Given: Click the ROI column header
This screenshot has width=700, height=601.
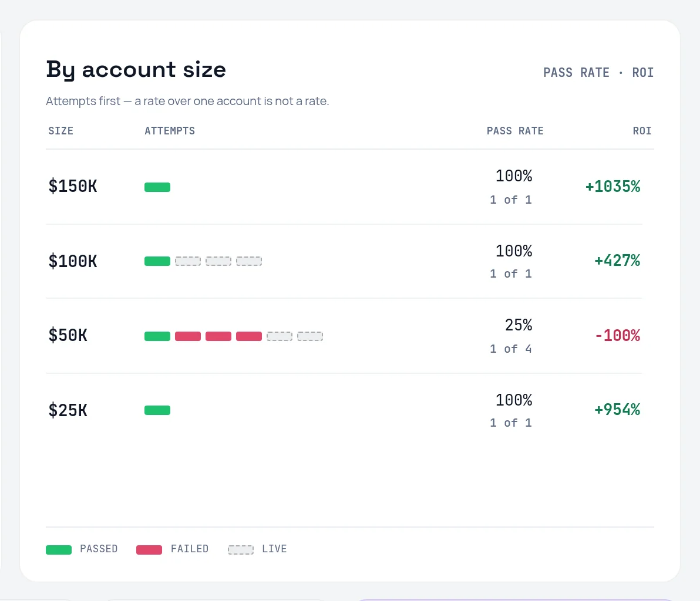Looking at the screenshot, I should point(642,131).
